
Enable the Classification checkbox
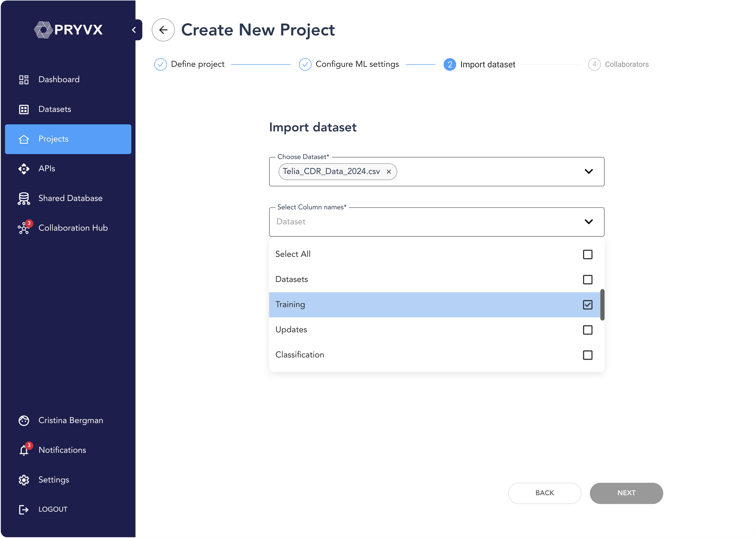[588, 355]
